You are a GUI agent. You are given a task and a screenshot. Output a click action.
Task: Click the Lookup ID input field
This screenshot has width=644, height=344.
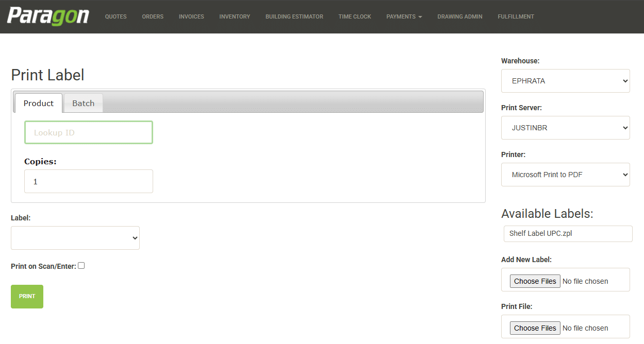[88, 132]
